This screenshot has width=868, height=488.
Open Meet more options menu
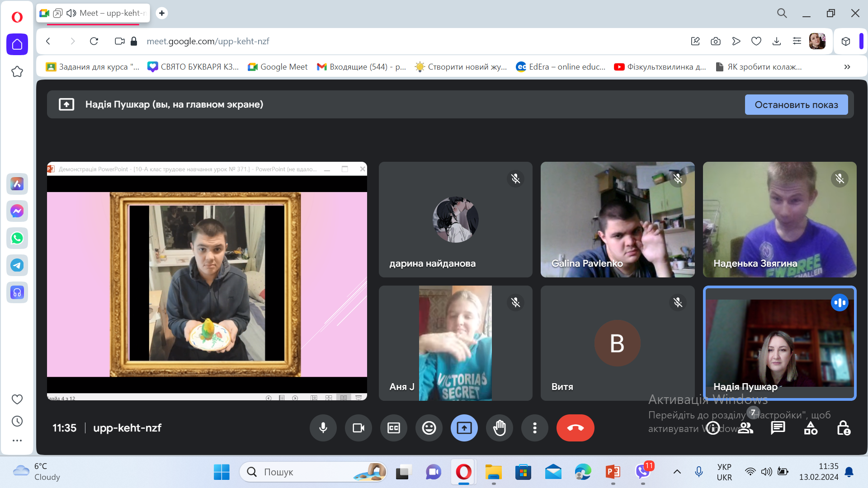pyautogui.click(x=534, y=428)
